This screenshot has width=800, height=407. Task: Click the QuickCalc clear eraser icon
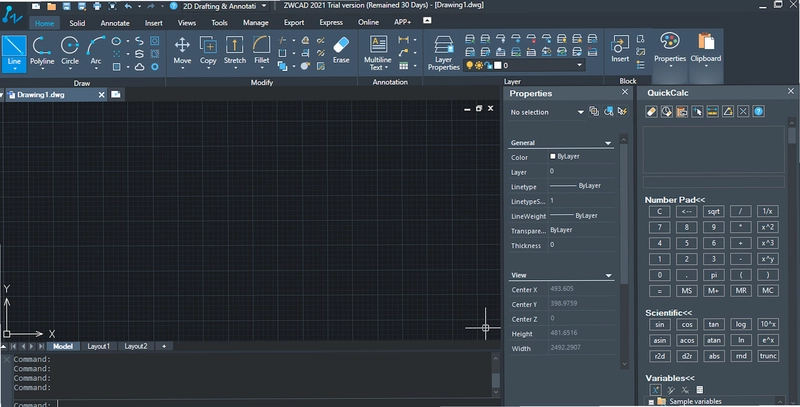click(x=651, y=112)
